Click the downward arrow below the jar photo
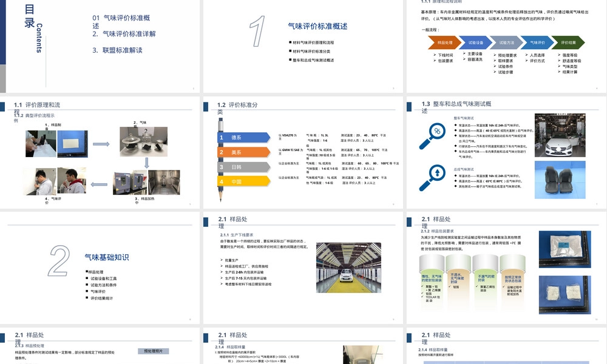Viewport: 607px width, 364px height. point(147,163)
